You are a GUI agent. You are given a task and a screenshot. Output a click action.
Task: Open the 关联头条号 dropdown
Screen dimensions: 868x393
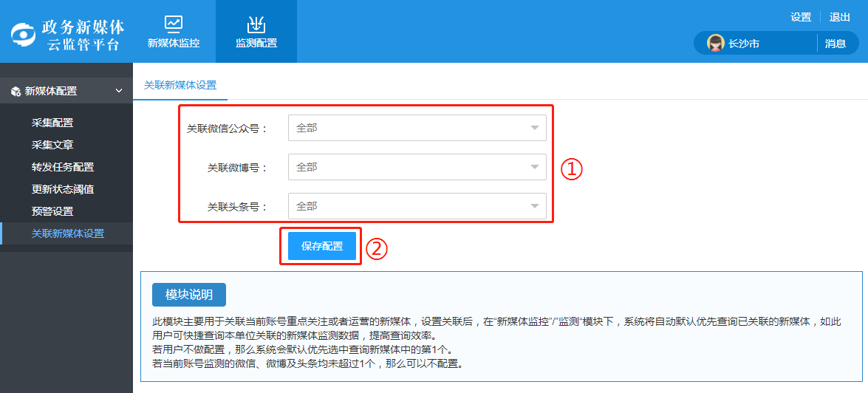(x=417, y=206)
